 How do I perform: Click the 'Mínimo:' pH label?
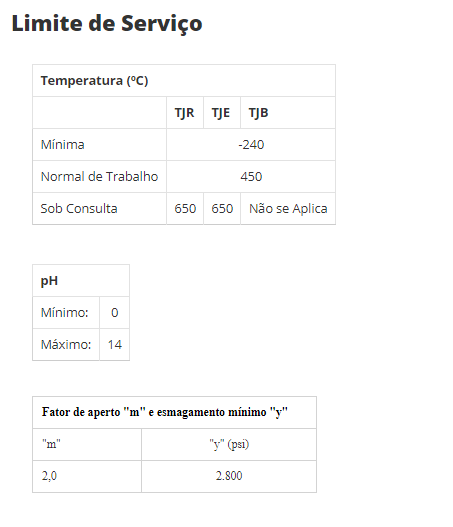(65, 313)
